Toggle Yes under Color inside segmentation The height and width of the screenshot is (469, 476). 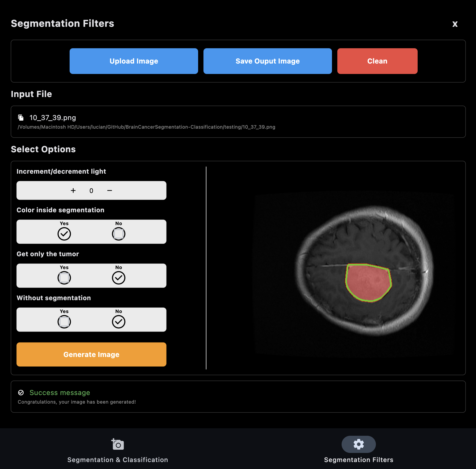tap(64, 234)
